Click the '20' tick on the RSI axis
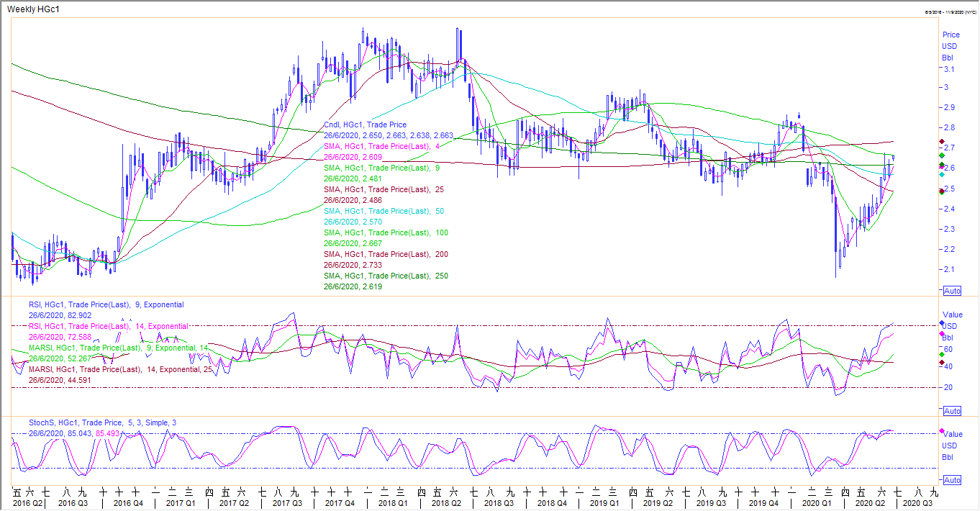Image resolution: width=980 pixels, height=511 pixels. click(948, 387)
